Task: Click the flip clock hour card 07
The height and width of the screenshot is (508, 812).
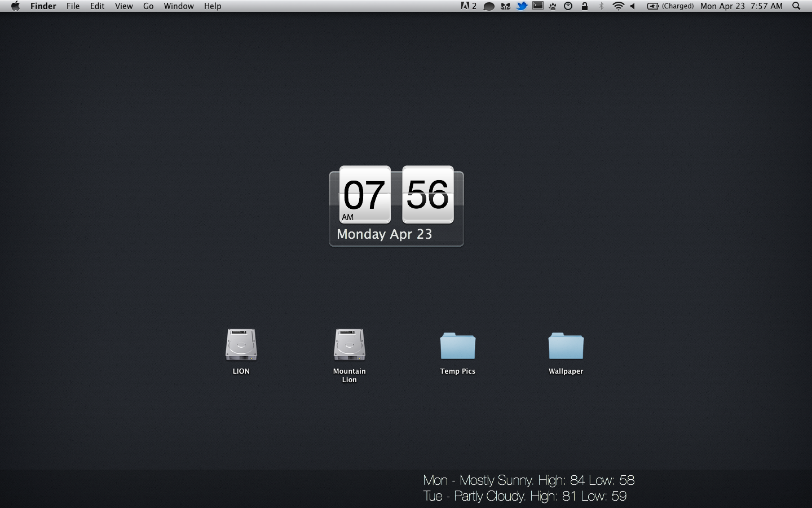Action: 365,195
